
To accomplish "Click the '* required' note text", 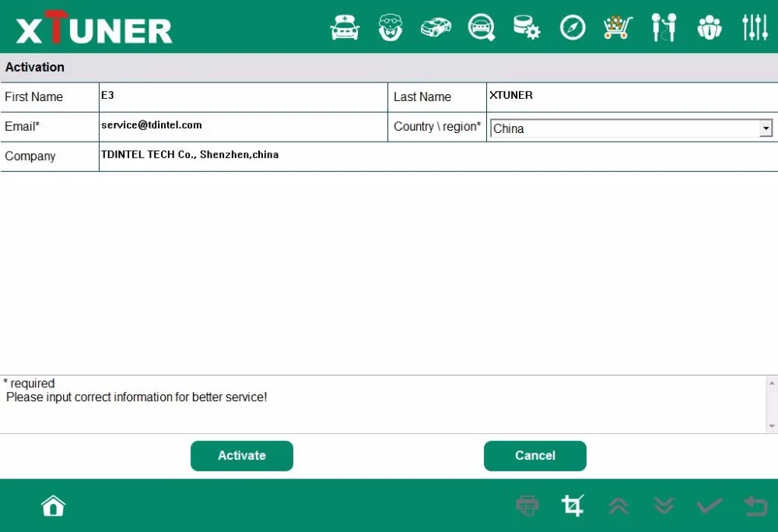I will pos(29,383).
